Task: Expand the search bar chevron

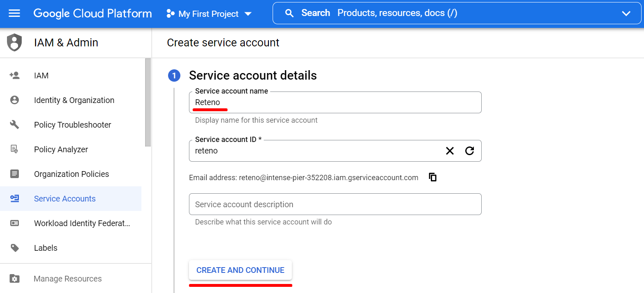Action: click(626, 13)
